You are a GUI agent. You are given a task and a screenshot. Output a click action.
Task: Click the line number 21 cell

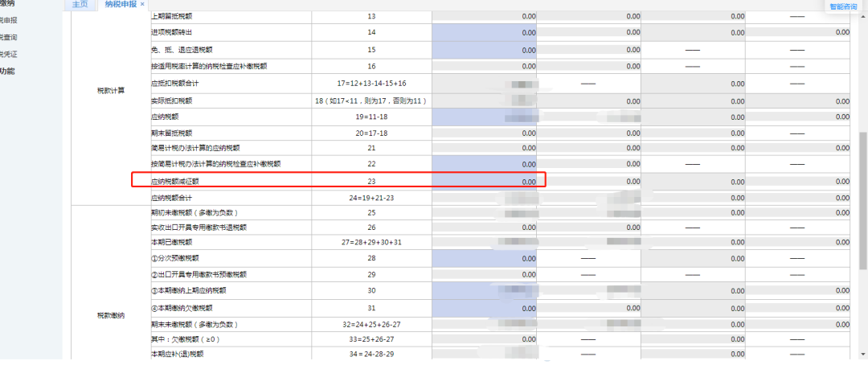coord(371,149)
